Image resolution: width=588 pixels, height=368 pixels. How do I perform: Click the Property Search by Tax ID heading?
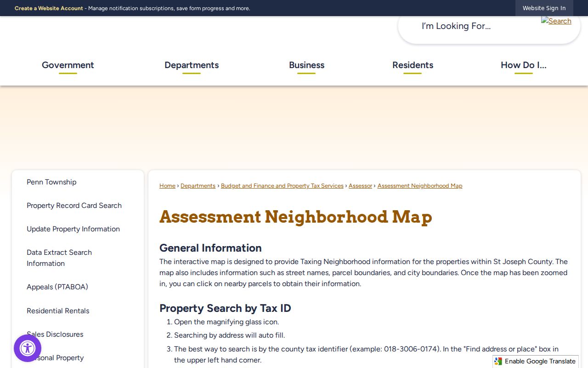pyautogui.click(x=225, y=308)
